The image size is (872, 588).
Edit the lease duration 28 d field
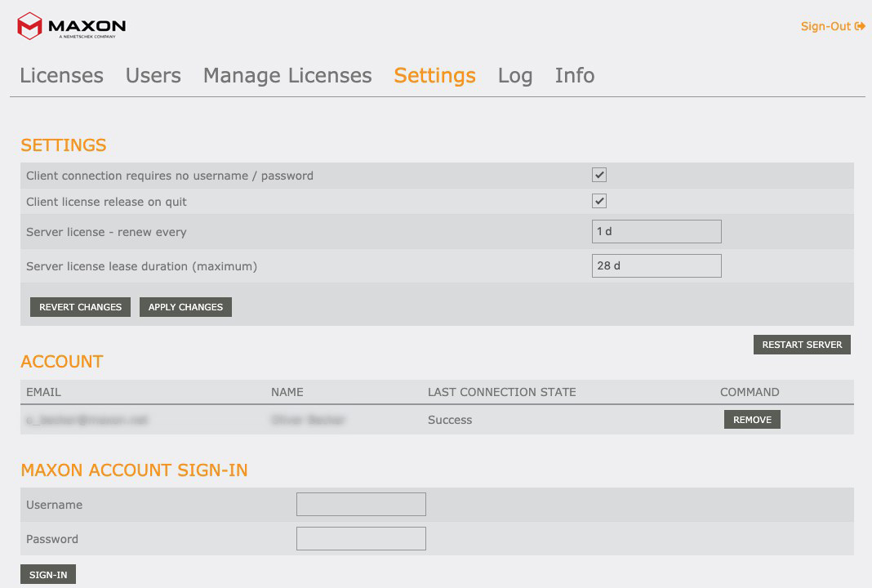click(656, 266)
